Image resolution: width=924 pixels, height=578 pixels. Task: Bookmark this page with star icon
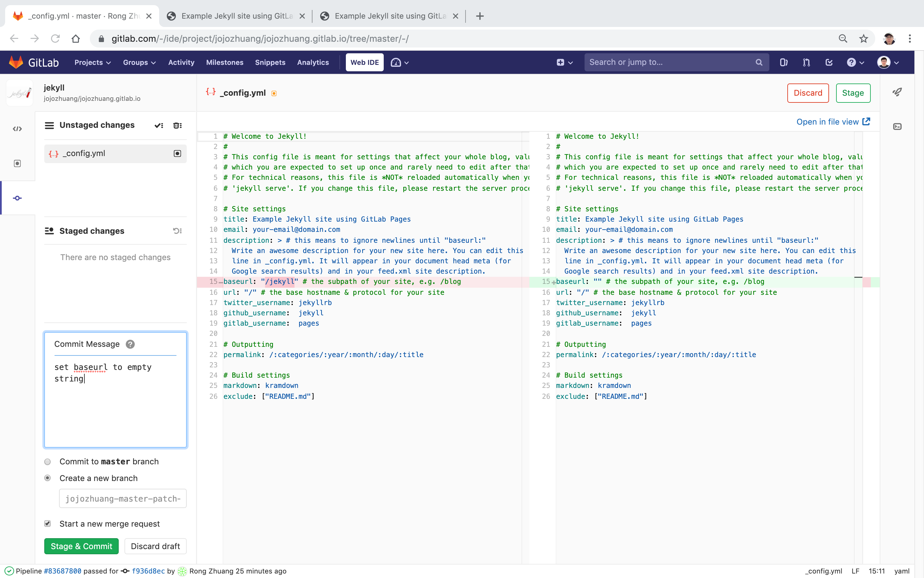pyautogui.click(x=863, y=39)
